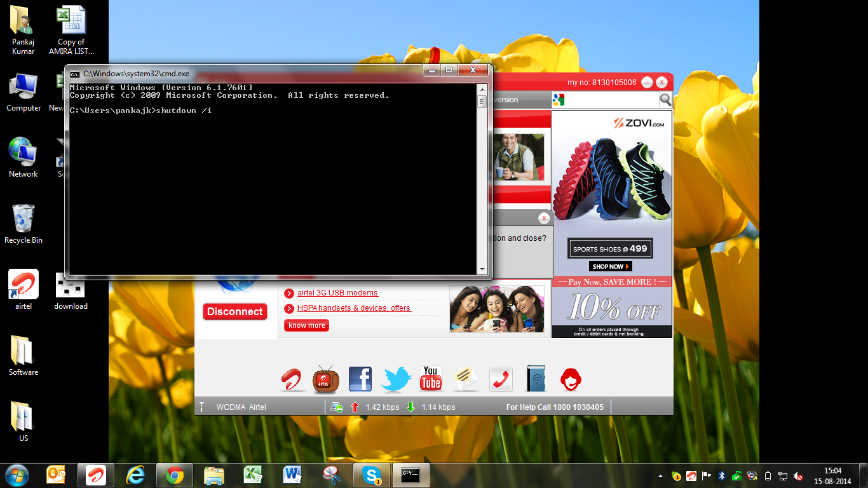The image size is (868, 488).
Task: Click SHOP NOW on Zovi ad
Action: 611,266
